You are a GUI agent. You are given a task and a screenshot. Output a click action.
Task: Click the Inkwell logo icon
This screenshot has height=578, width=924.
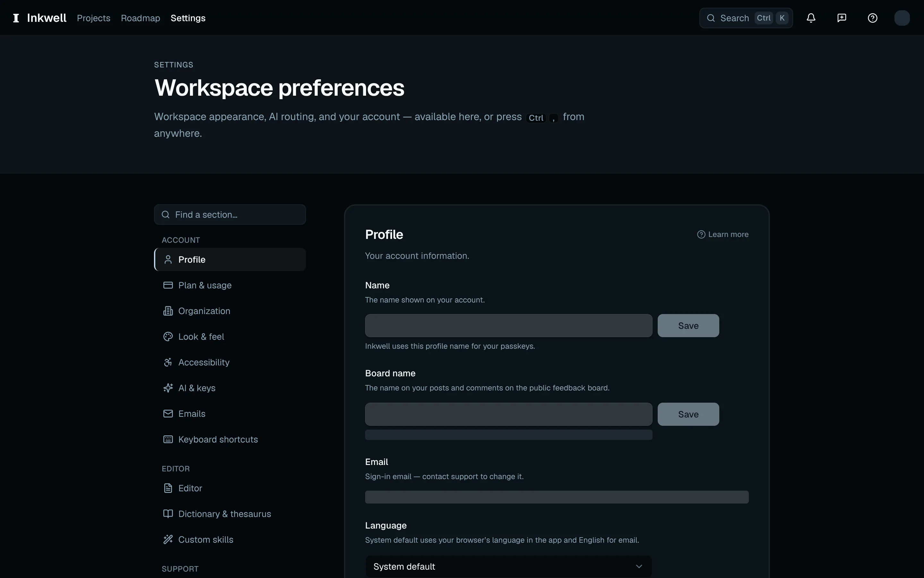(x=16, y=18)
